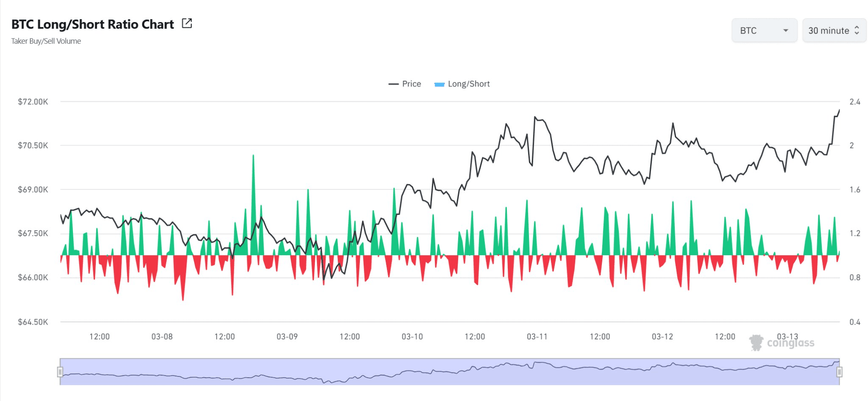Toggle the Price series legend label

411,84
